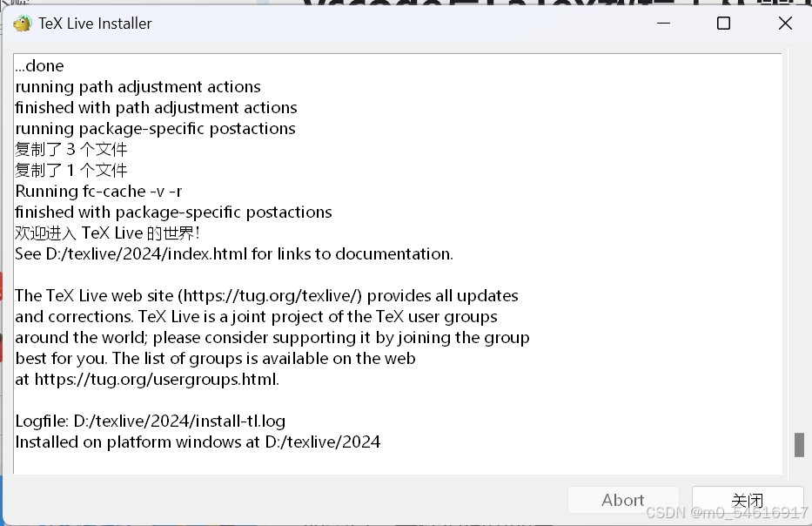The image size is (812, 526).
Task: Click the install-tl.log logfile path
Action: point(179,421)
